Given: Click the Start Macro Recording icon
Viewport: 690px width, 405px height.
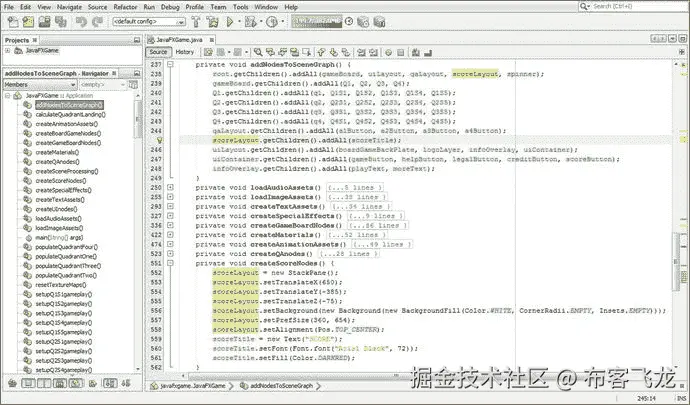Looking at the screenshot, I should (389, 52).
